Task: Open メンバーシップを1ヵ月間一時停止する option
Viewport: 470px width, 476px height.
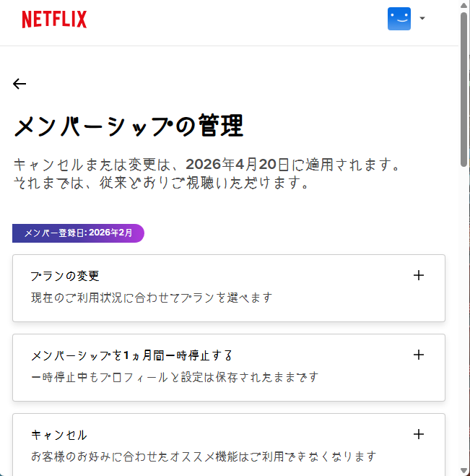Action: [x=132, y=355]
